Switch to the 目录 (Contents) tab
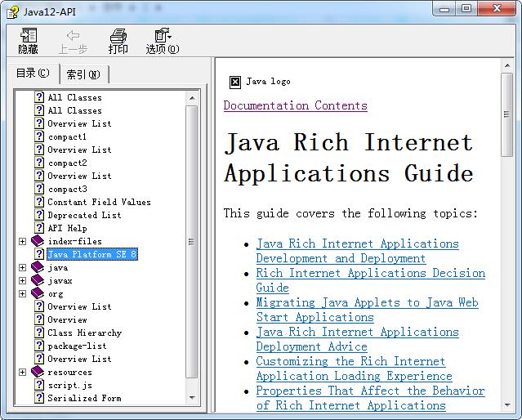This screenshot has width=522, height=420. point(33,73)
